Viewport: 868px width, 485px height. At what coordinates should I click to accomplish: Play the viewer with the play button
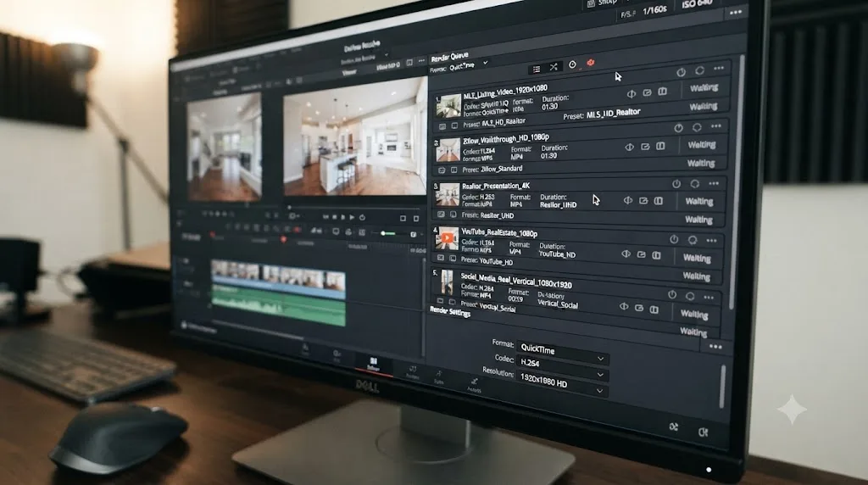click(x=352, y=217)
